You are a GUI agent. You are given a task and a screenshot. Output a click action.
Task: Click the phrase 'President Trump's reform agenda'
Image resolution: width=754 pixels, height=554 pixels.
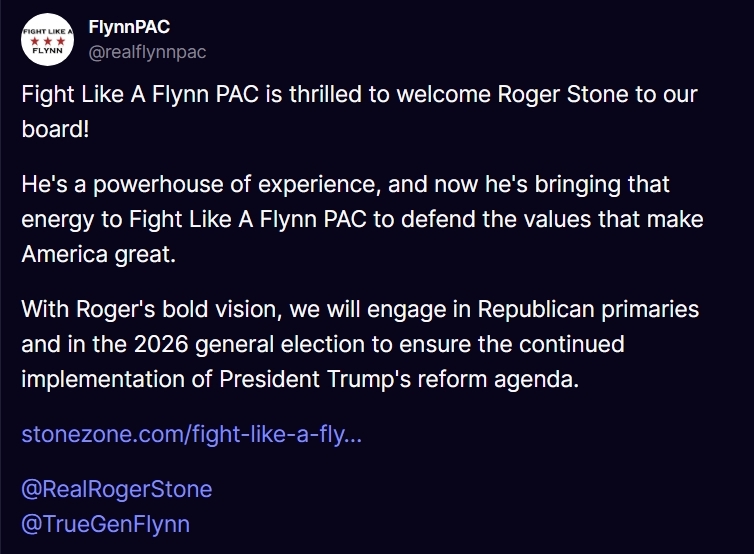(x=399, y=379)
